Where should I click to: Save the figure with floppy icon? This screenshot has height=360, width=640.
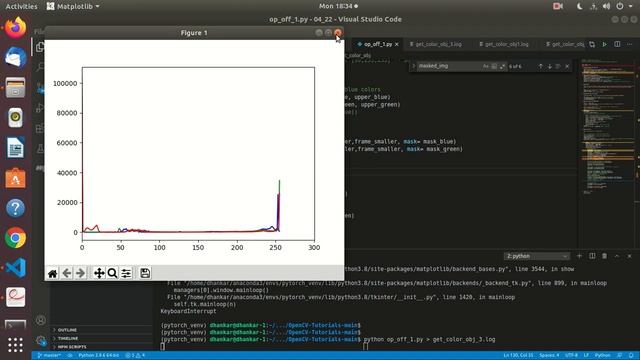pos(145,273)
